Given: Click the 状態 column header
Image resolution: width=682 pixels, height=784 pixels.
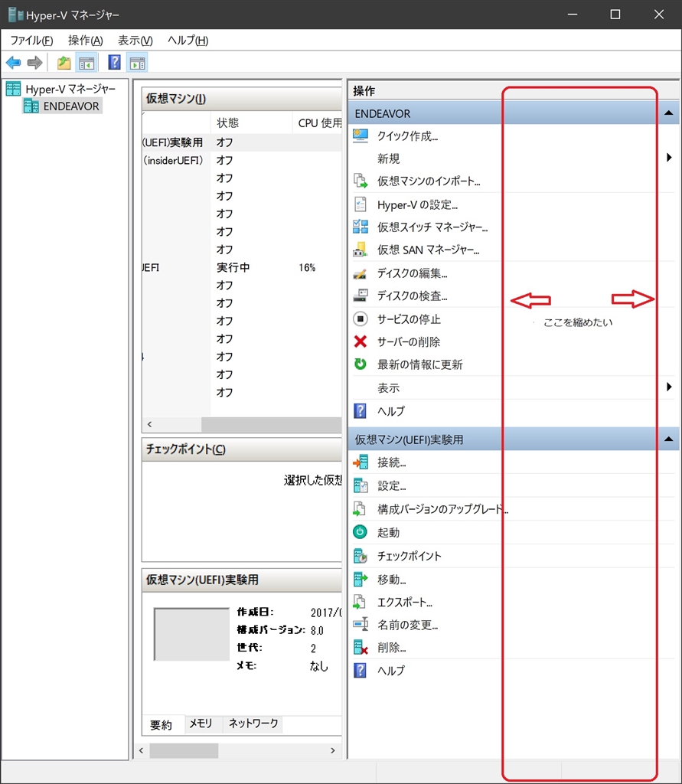Looking at the screenshot, I should (x=252, y=122).
